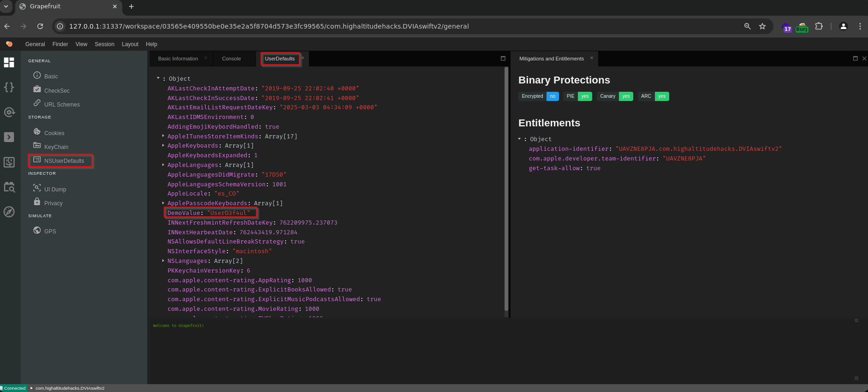Click the terminal arrow icon in activity bar

click(x=9, y=137)
